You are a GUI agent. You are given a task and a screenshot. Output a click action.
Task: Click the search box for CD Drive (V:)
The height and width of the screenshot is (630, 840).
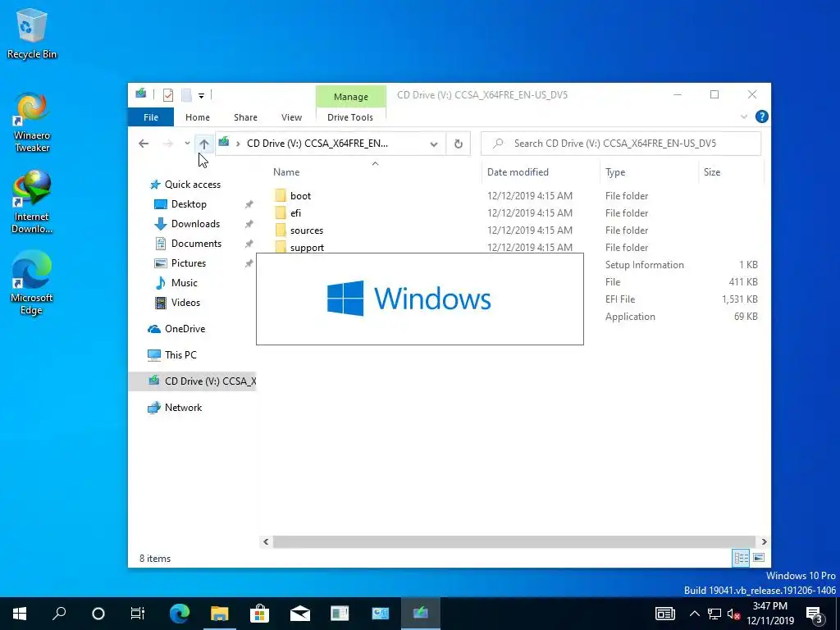[621, 144]
